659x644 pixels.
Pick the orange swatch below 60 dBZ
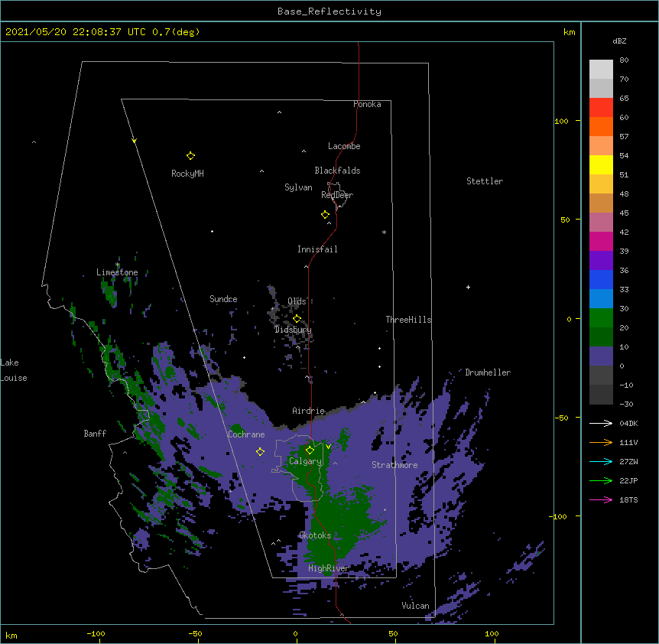(x=601, y=126)
